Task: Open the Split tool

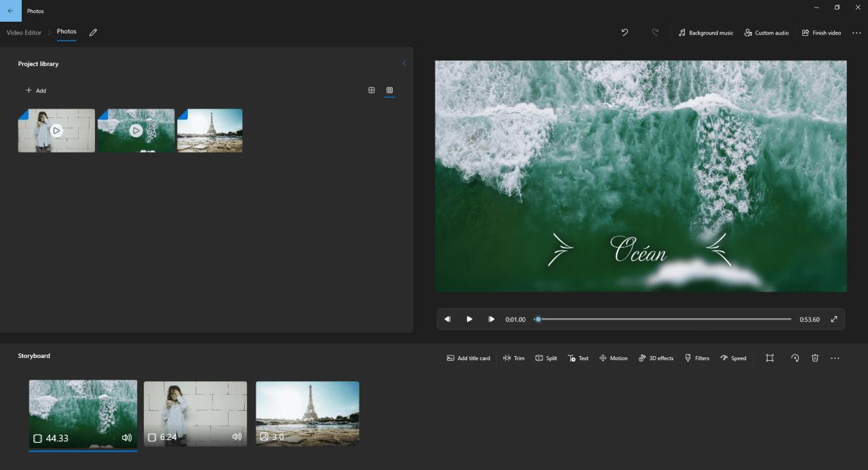Action: (x=546, y=358)
